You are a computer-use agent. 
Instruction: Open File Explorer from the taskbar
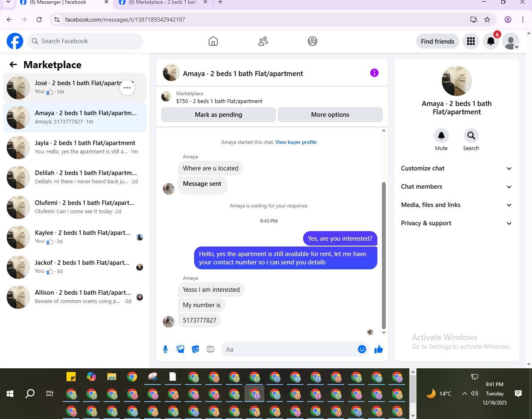pos(111,377)
